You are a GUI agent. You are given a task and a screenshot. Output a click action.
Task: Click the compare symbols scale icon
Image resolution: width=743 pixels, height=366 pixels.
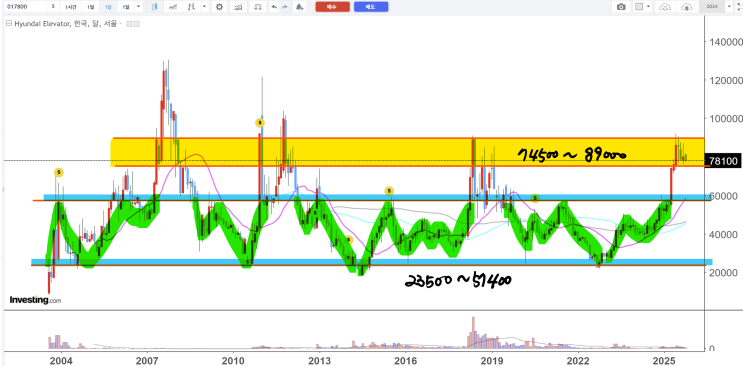258,7
